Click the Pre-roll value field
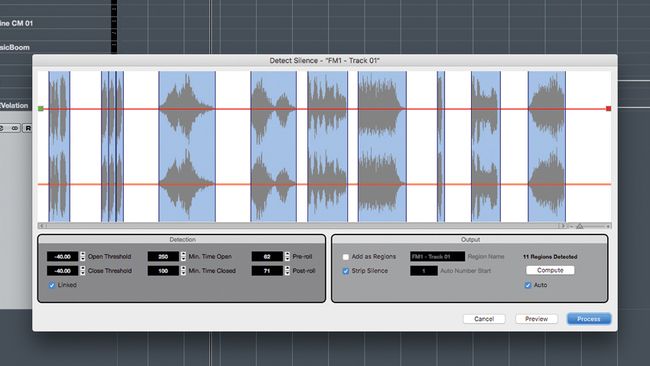This screenshot has width=650, height=366. tap(267, 257)
